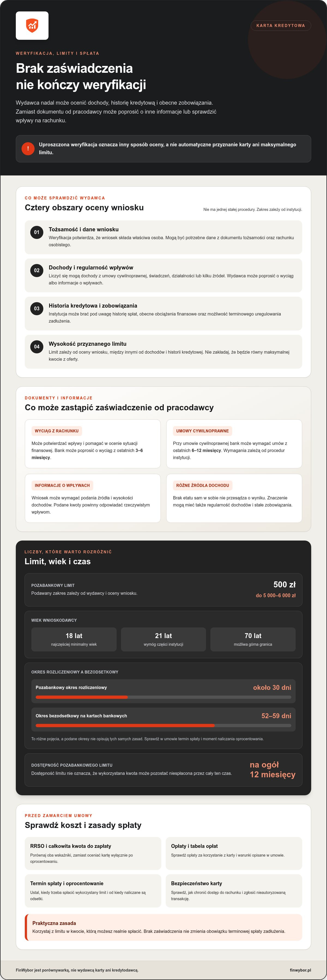Image resolution: width=327 pixels, height=980 pixels.
Task: Select the 01 step number badge
Action: (x=37, y=232)
